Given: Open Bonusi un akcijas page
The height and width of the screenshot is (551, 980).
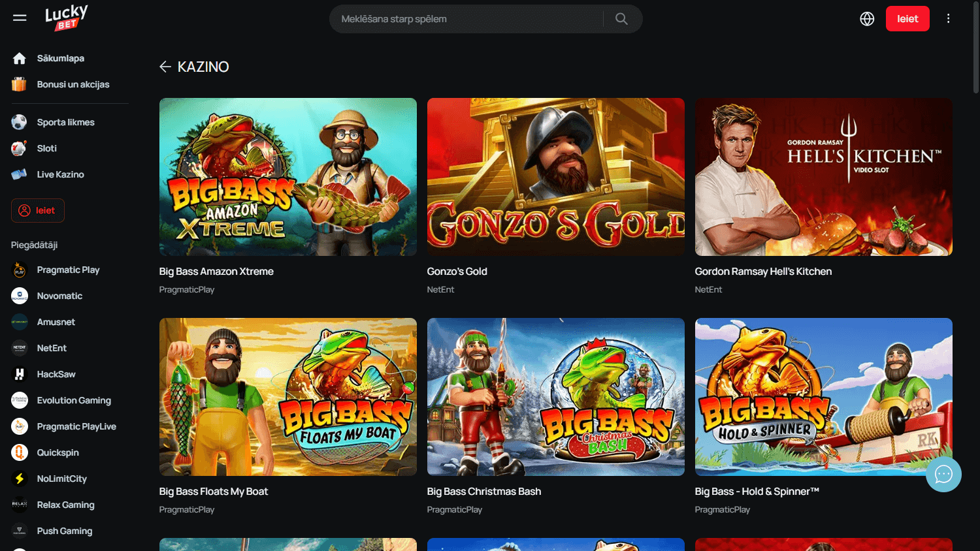Looking at the screenshot, I should point(74,84).
